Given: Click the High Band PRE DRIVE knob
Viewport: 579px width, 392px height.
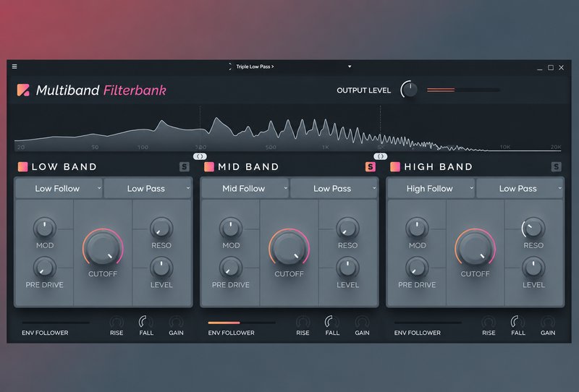Looking at the screenshot, I should [x=417, y=268].
